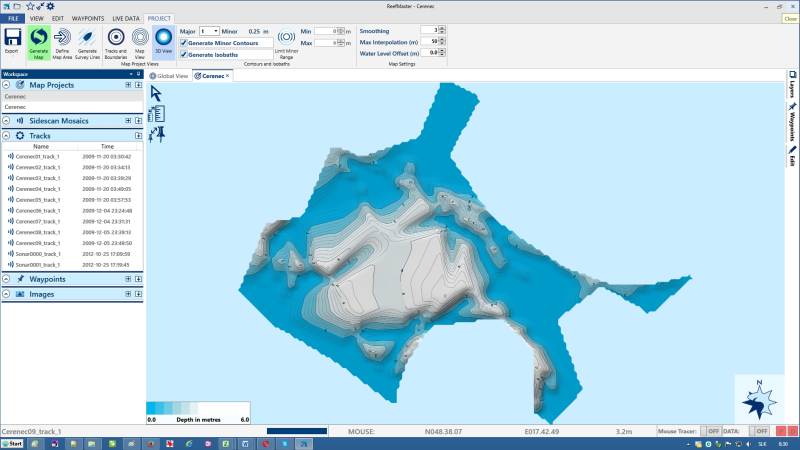Screen dimensions: 800x450
Task: Open the WAYPOINTS ribbon tab
Action: pyautogui.click(x=88, y=18)
